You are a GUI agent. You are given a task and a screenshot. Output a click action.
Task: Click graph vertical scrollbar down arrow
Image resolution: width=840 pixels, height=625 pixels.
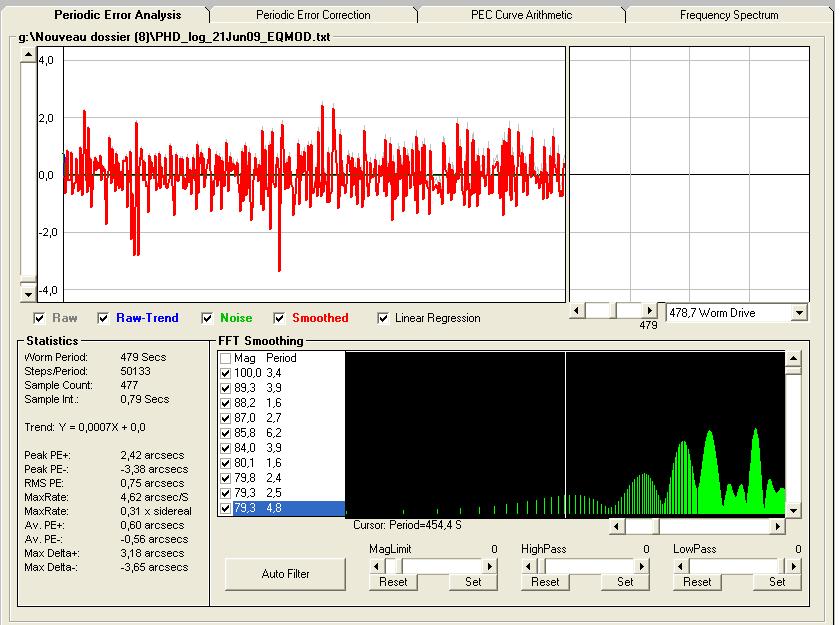pos(28,294)
